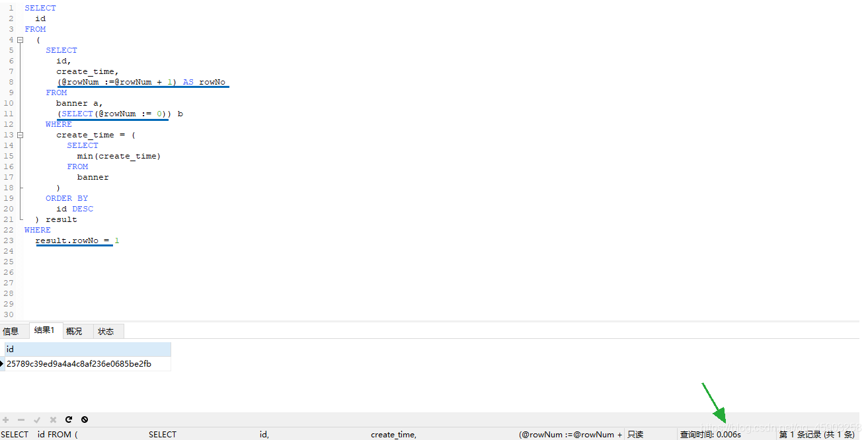
Task: Click the id DESC line in the editor
Action: point(75,209)
